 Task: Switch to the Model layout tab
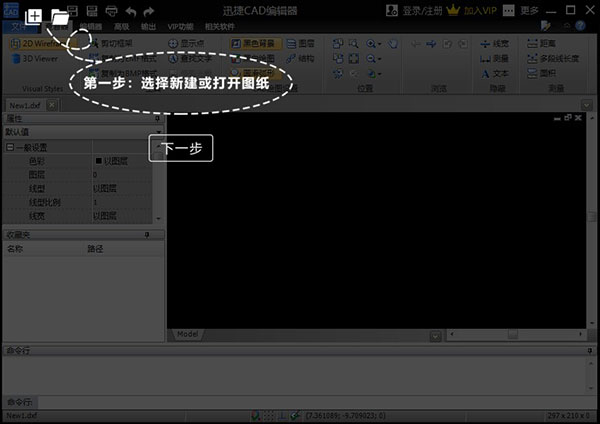coord(187,333)
